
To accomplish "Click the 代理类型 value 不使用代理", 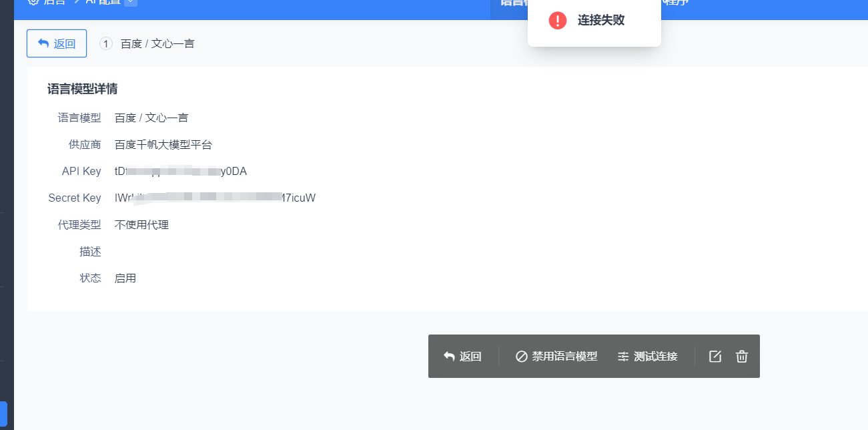I will tap(141, 224).
